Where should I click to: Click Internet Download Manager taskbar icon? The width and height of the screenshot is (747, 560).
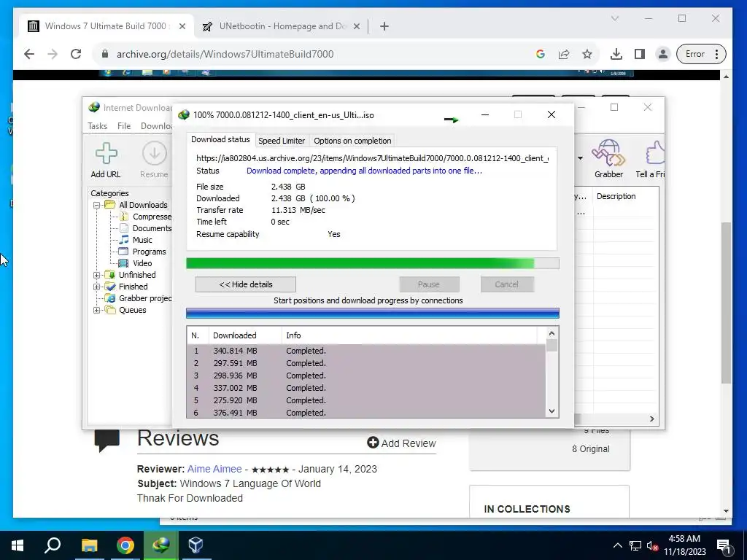click(x=161, y=545)
